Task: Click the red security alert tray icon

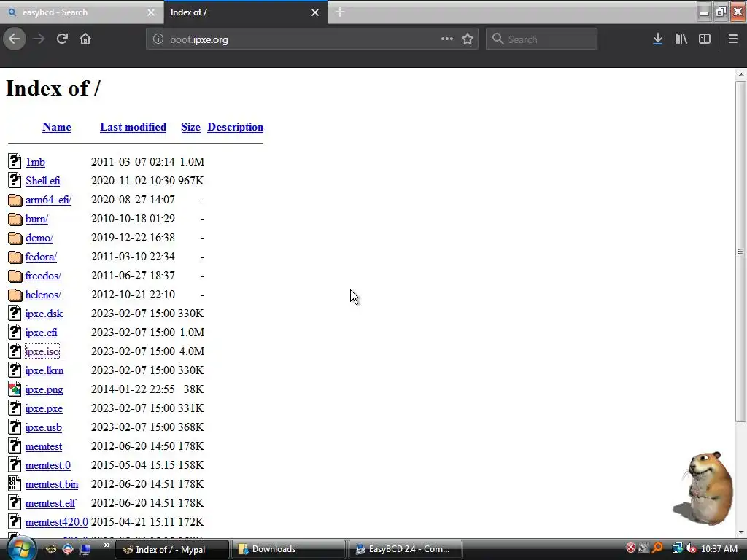Action: (630, 548)
